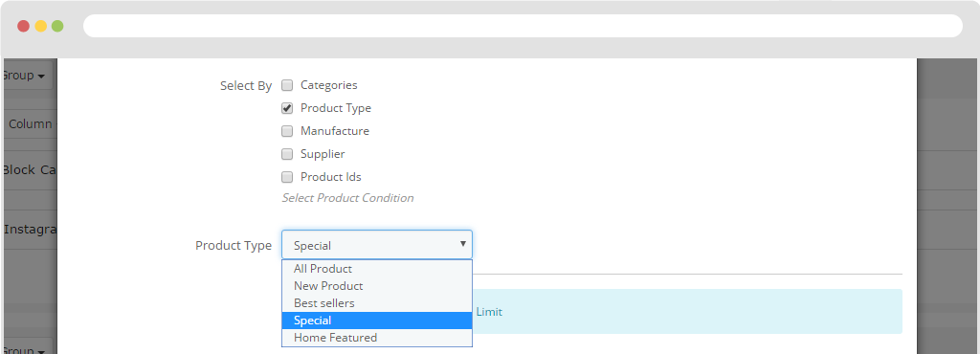
Task: Click the red close window dot
Action: [23, 26]
